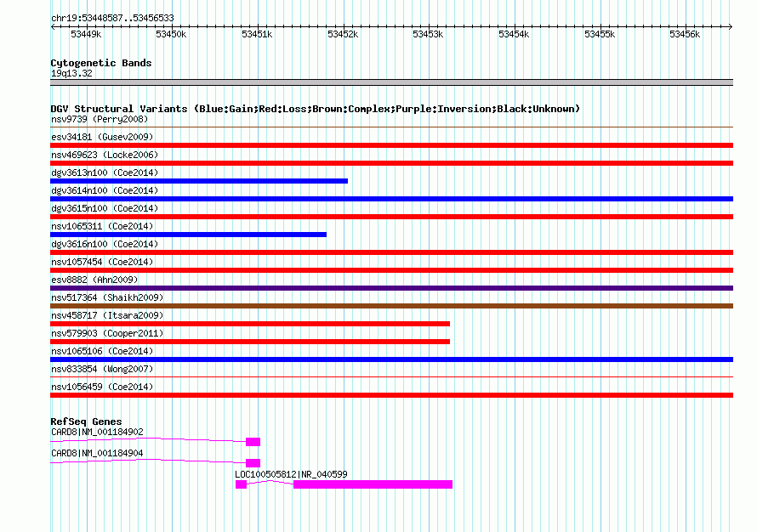
Task: Open the DGV Structural Variants track title
Action: pyautogui.click(x=315, y=109)
